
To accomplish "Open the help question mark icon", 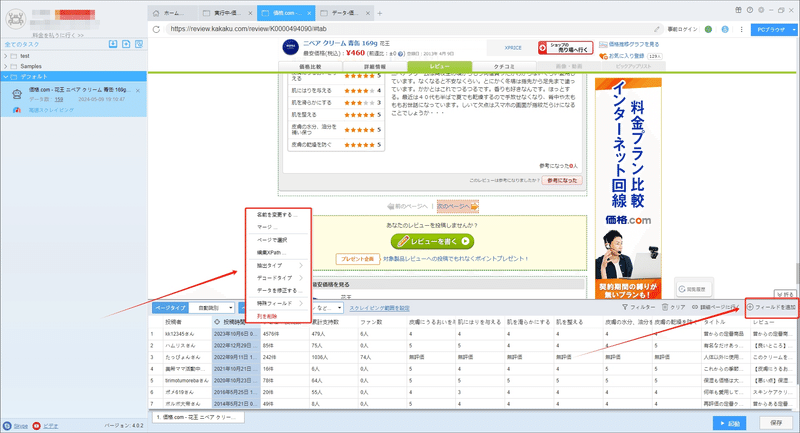I will [749, 10].
